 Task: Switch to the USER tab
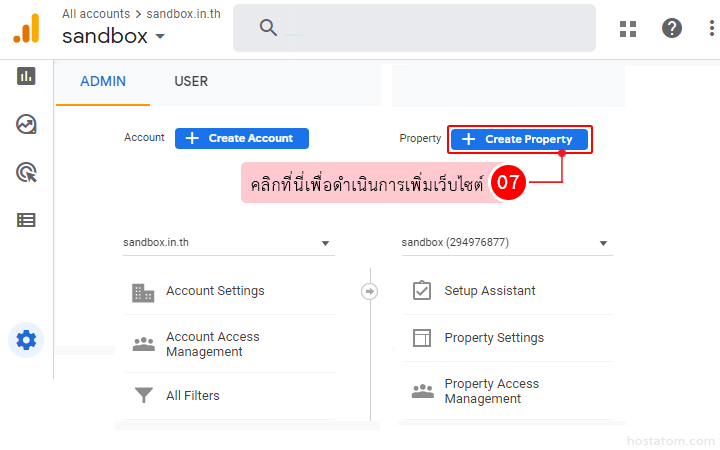coord(191,82)
